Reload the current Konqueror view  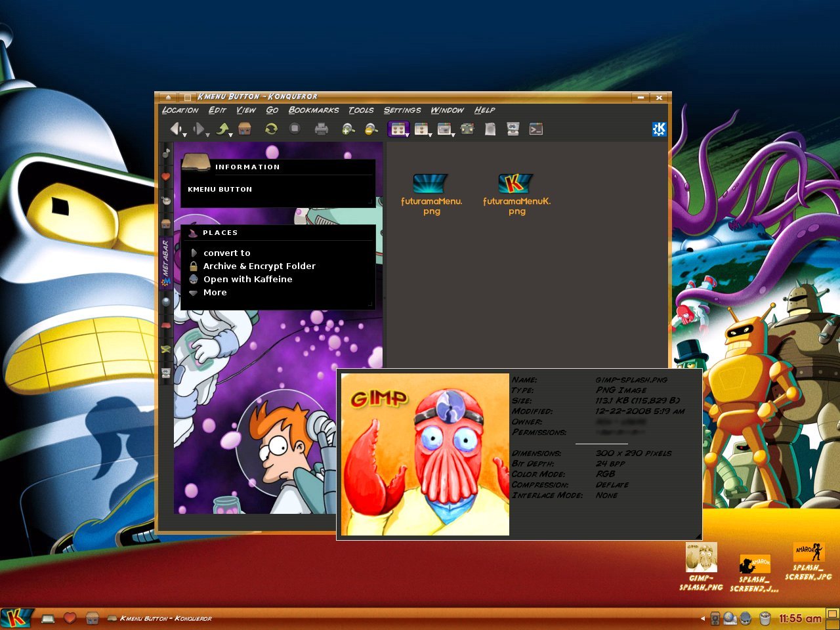pyautogui.click(x=271, y=129)
